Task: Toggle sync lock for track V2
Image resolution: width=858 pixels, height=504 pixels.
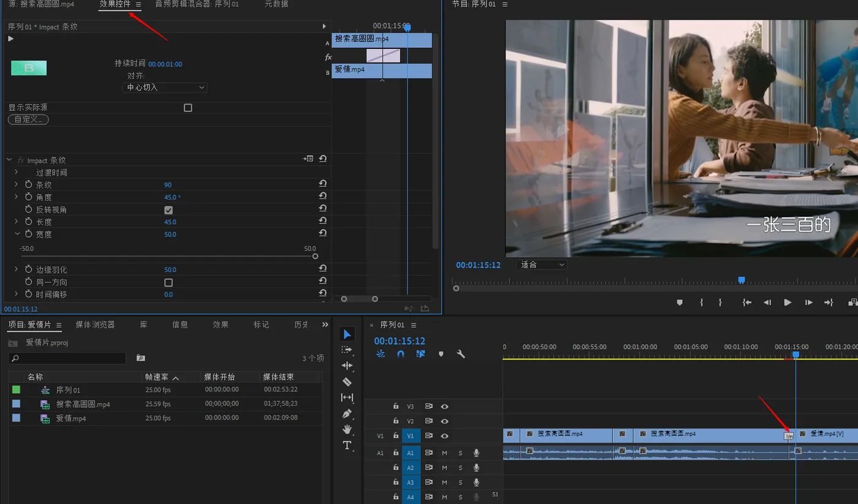Action: click(x=429, y=421)
